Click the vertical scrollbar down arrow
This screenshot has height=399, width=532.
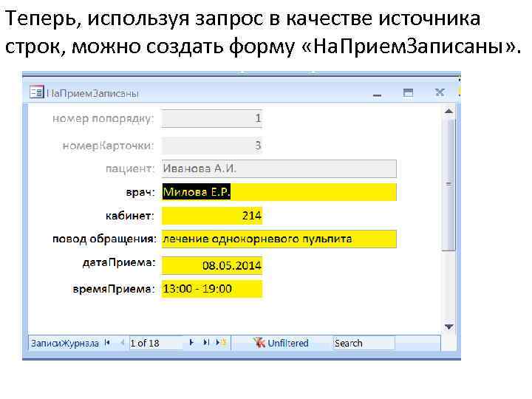click(449, 327)
